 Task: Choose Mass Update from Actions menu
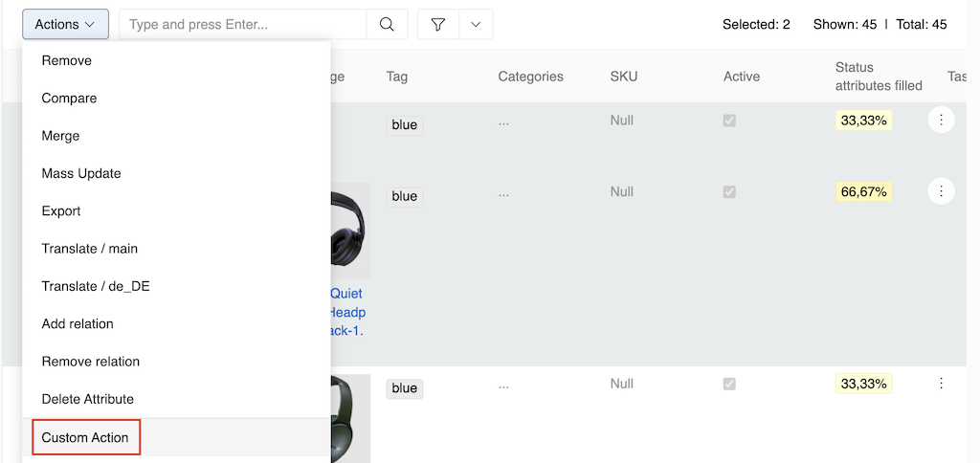point(81,173)
